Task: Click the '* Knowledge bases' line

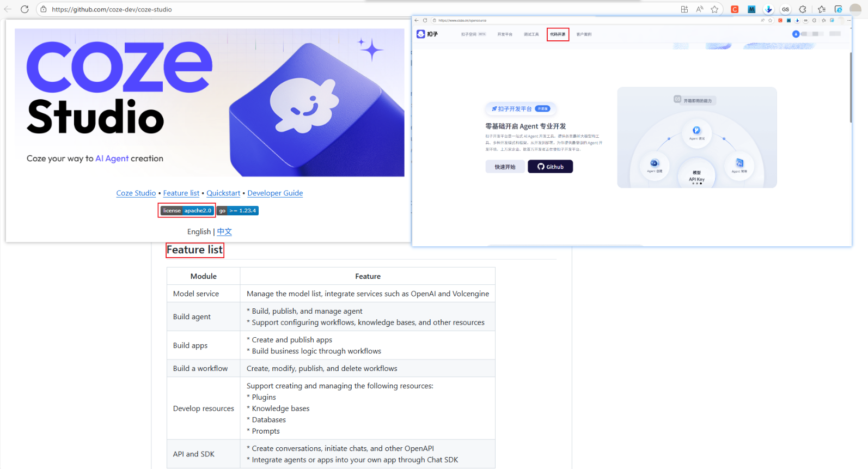Action: (278, 409)
